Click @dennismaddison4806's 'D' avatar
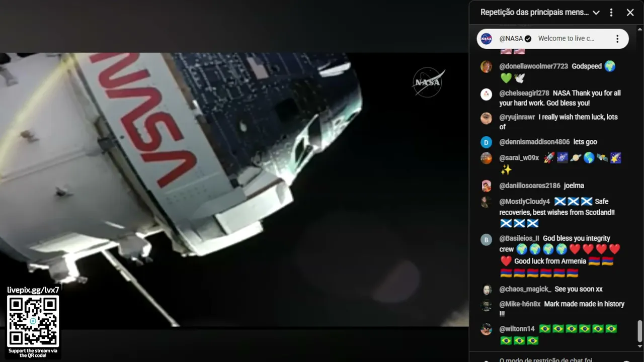Screen dimensions: 644x362 coord(486,143)
